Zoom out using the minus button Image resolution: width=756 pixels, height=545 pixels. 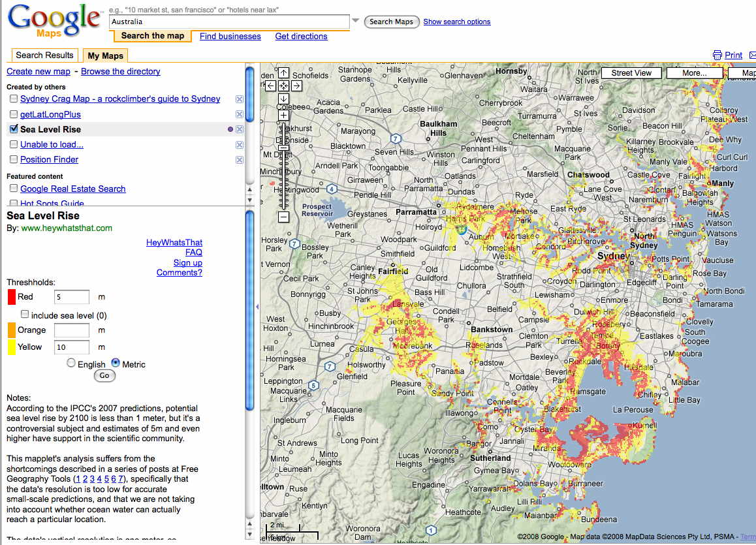(x=283, y=217)
